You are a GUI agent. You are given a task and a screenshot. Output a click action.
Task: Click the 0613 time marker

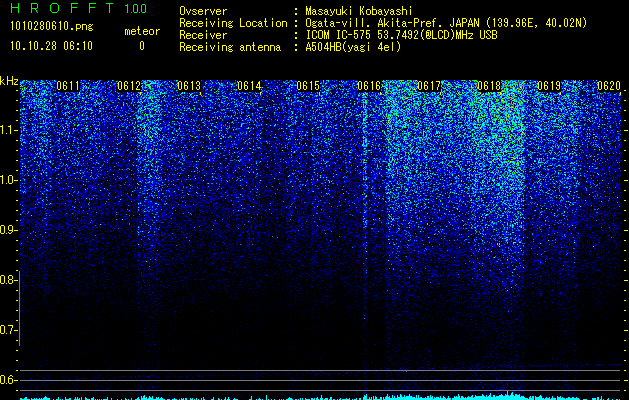[x=189, y=86]
